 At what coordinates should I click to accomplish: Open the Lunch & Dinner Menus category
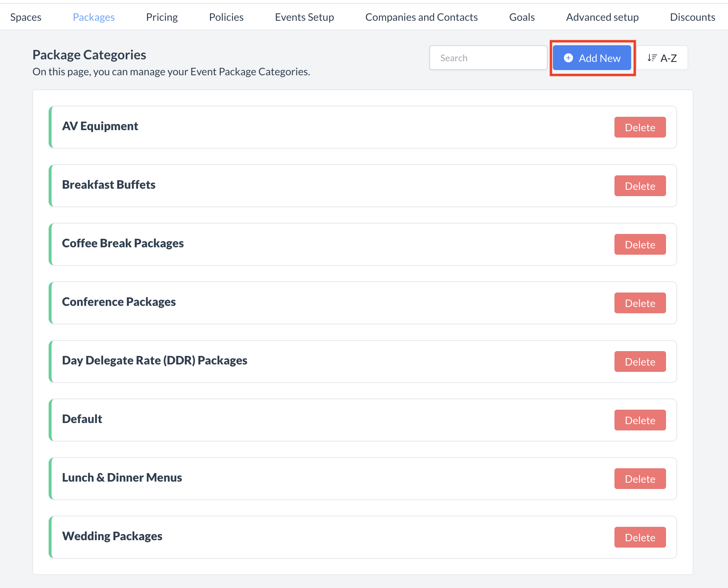(260, 478)
